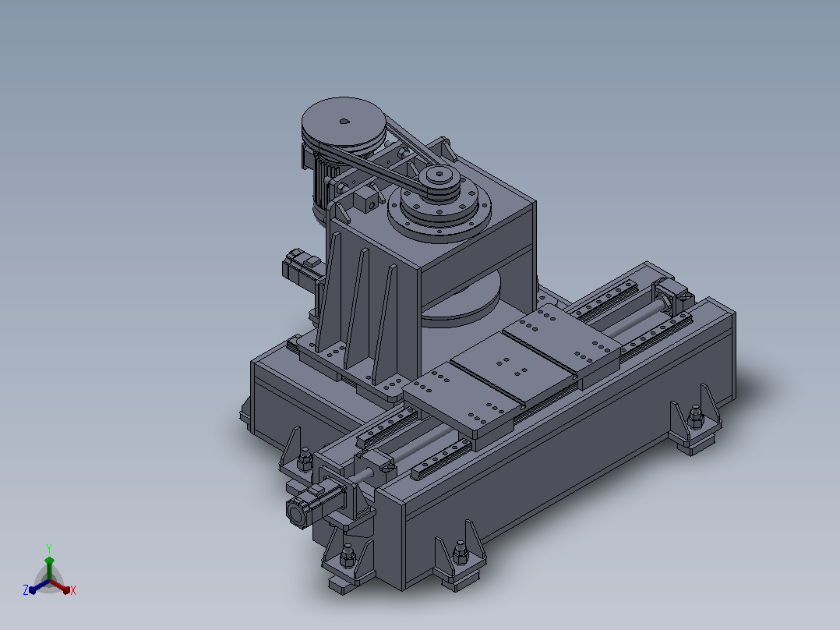Select the middle plate of the sliding table

pos(514,367)
